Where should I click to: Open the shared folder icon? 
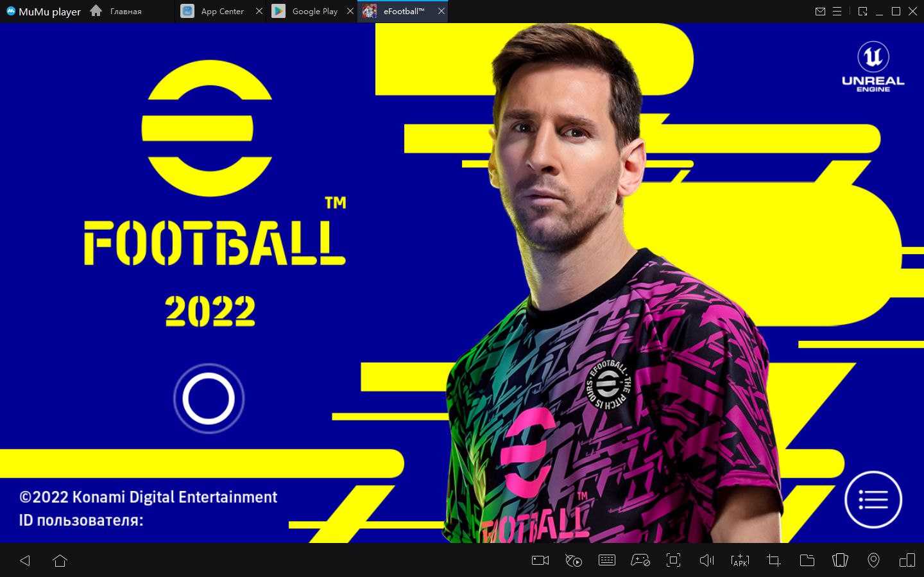[x=807, y=560]
